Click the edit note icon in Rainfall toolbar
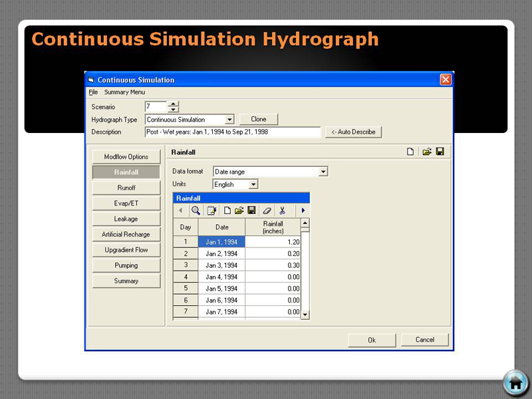 211,210
